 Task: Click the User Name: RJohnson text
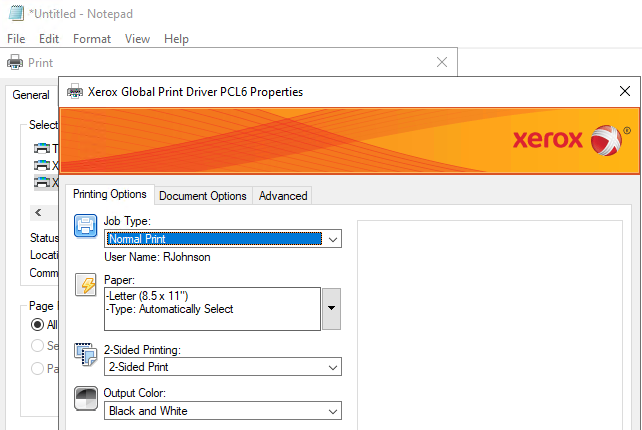(x=157, y=257)
